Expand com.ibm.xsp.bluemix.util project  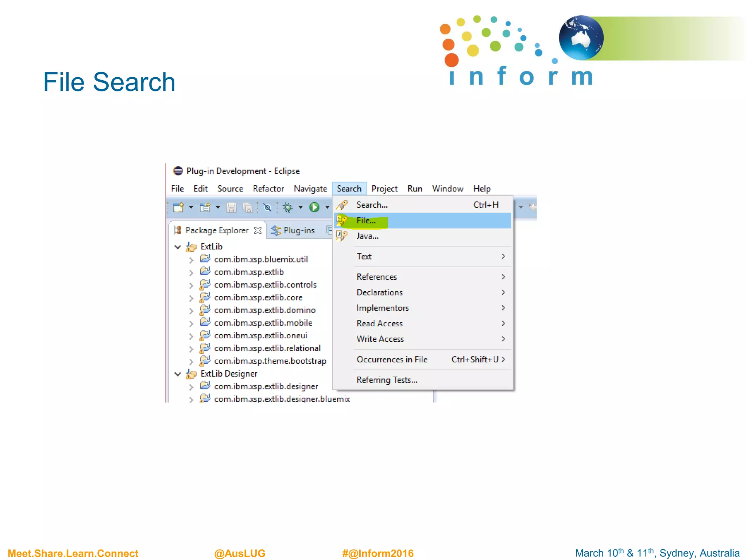(x=191, y=260)
